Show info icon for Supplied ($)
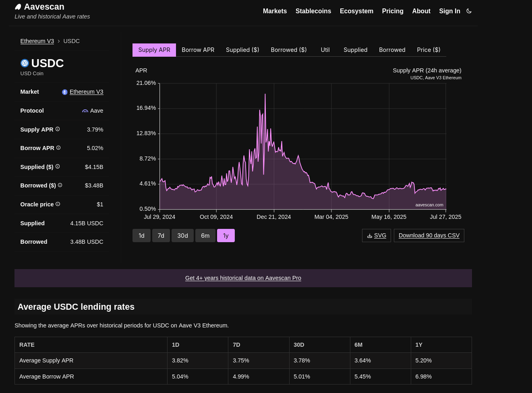532x393 pixels. coord(58,167)
